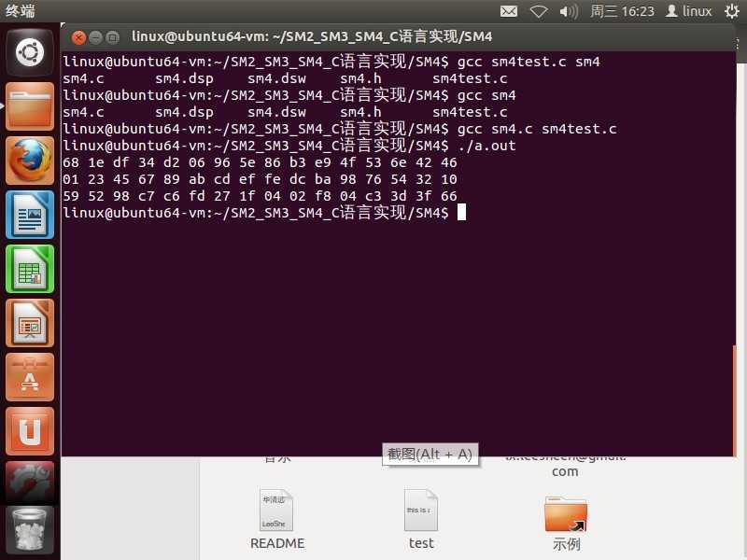Viewport: 747px width, 560px height.
Task: Open the session power gear menu
Action: (732, 11)
